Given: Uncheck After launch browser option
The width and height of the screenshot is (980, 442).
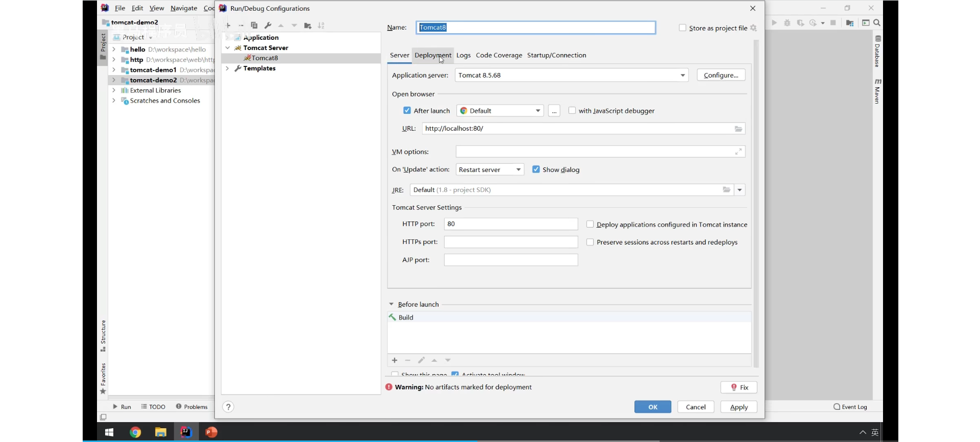Looking at the screenshot, I should click(x=407, y=110).
